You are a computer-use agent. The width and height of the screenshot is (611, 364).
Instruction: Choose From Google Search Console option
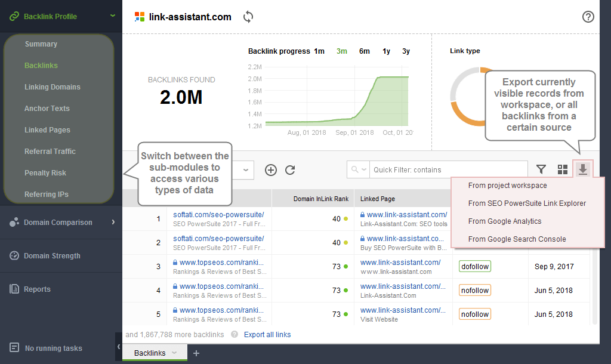tap(517, 239)
